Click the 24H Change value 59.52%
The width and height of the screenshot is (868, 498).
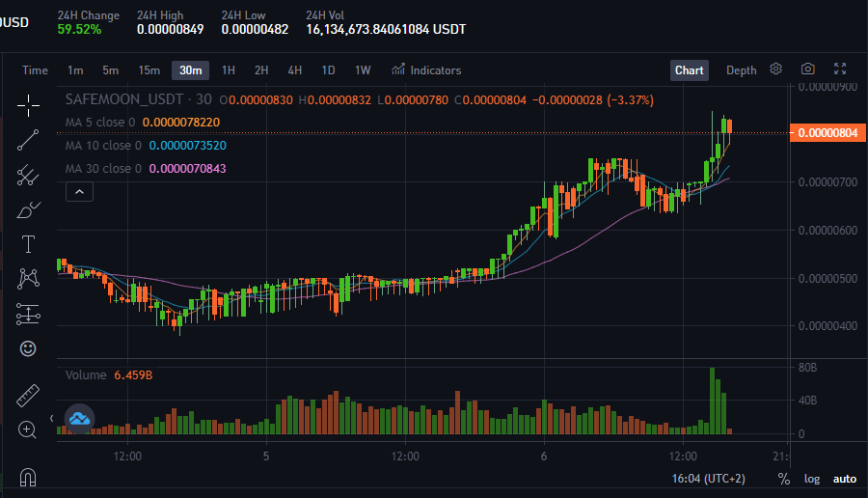pos(79,29)
